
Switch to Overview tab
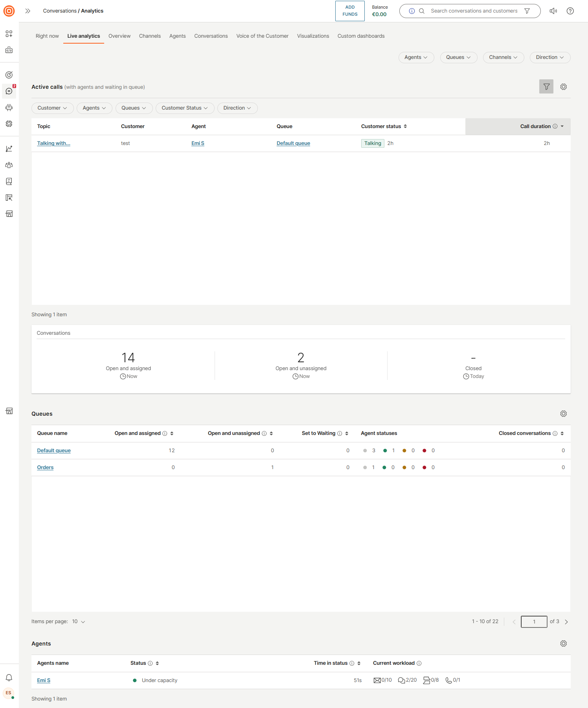click(x=119, y=36)
